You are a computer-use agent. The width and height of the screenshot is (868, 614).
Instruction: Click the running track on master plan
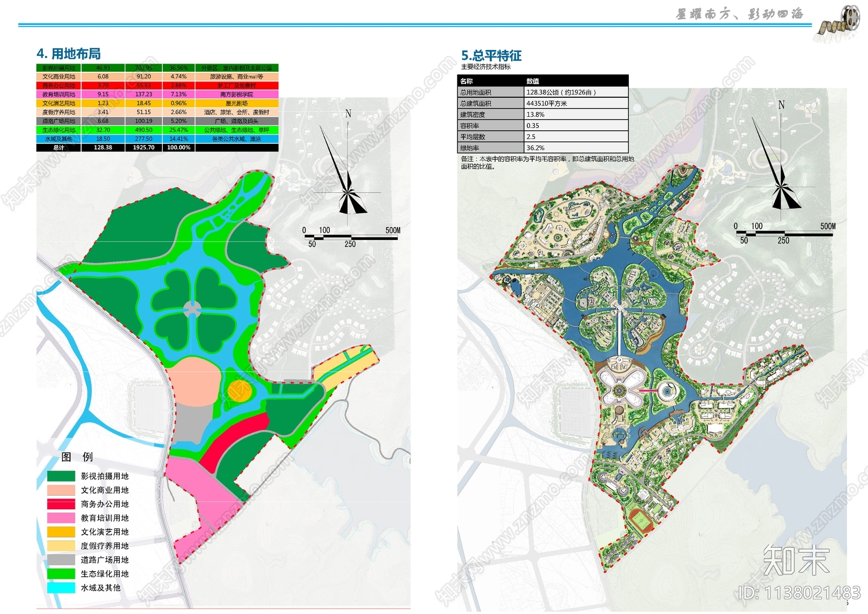[x=642, y=522]
